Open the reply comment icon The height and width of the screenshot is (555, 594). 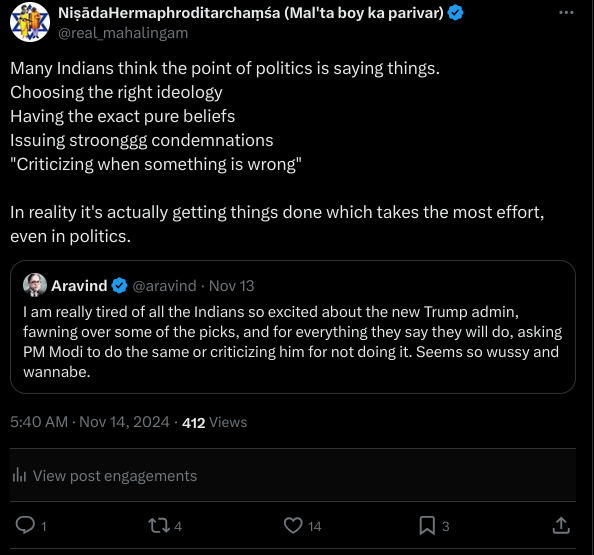click(x=25, y=525)
